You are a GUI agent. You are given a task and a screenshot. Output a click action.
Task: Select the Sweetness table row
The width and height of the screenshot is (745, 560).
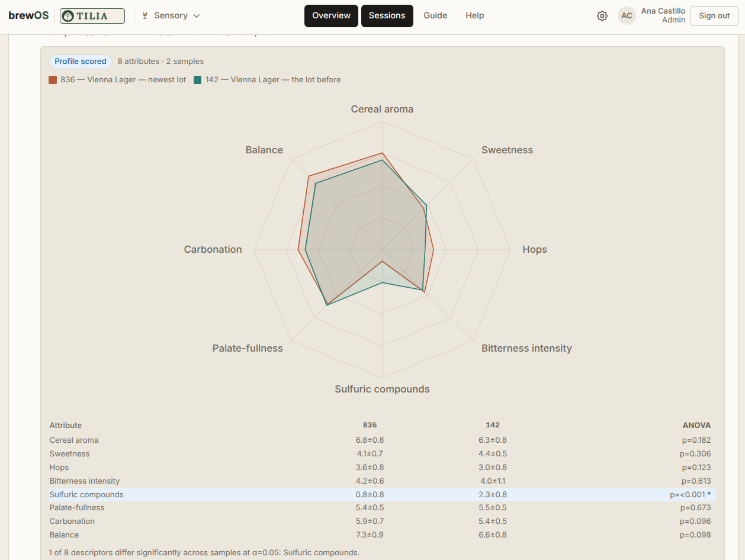[382, 453]
